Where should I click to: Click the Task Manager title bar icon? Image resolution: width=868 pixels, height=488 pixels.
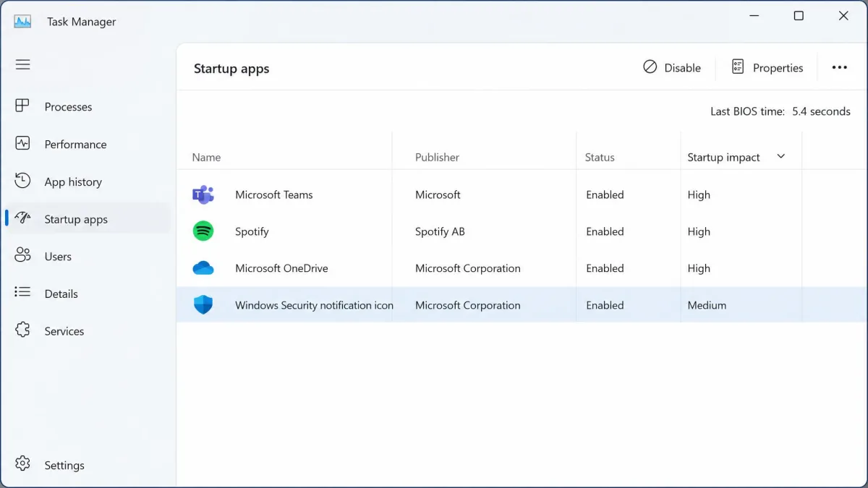22,21
